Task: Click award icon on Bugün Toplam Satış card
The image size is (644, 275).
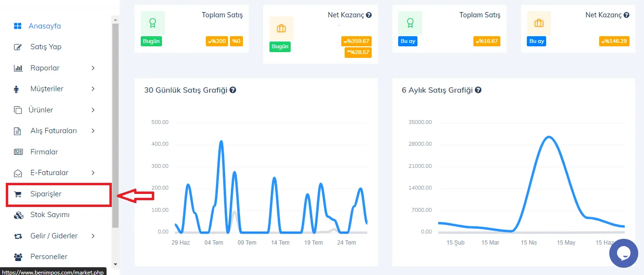Action: 153,23
